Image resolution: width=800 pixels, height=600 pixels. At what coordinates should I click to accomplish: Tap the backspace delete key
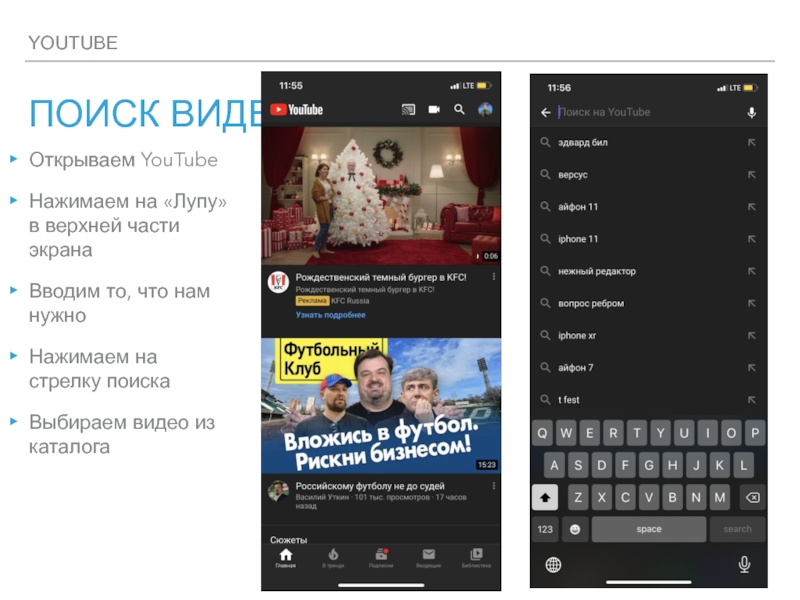point(753,497)
